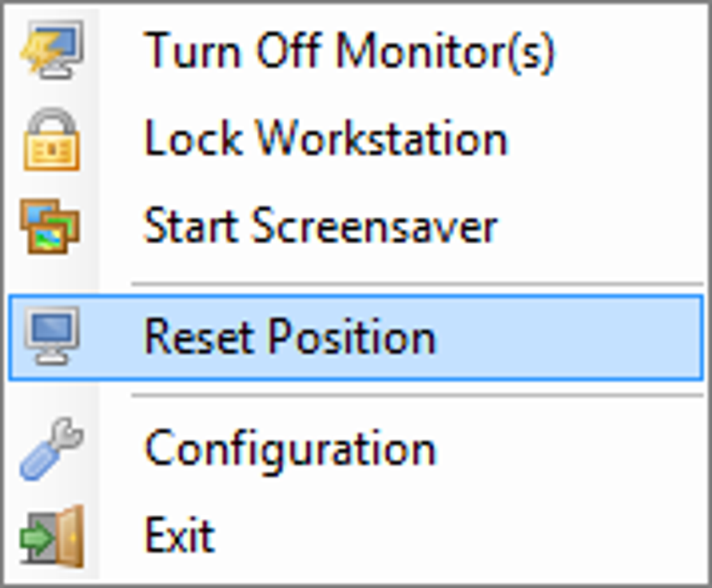
Task: Click the stacked photo frames icon
Action: point(50,227)
